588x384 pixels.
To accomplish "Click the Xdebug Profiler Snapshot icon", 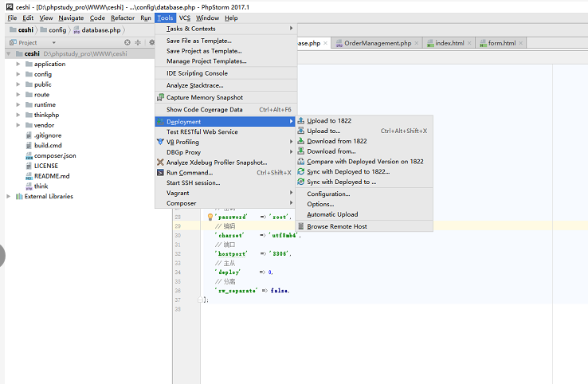I will point(160,163).
